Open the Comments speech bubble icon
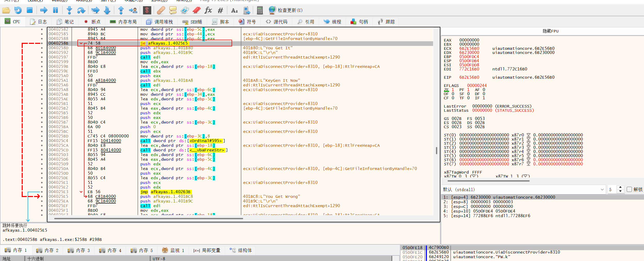 [173, 10]
